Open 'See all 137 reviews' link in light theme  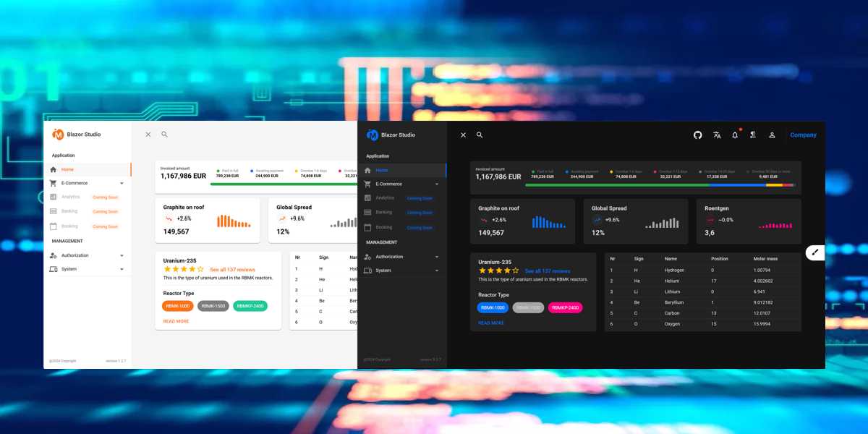(232, 270)
